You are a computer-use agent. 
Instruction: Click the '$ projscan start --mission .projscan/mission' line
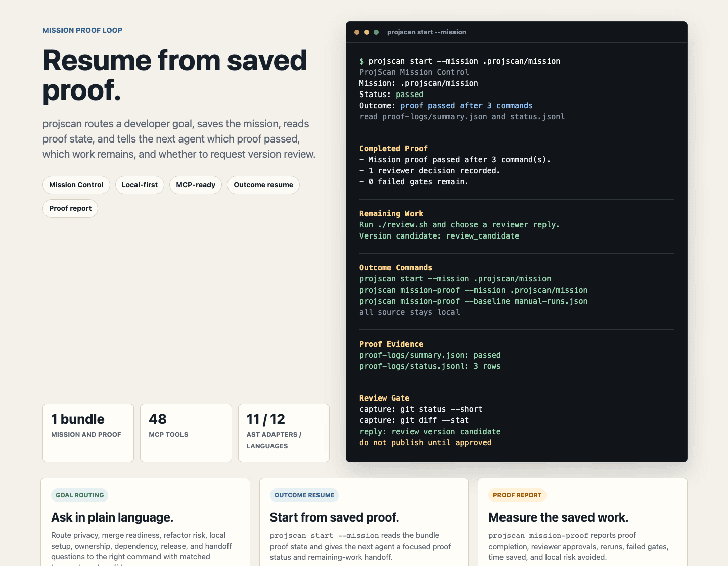click(460, 61)
